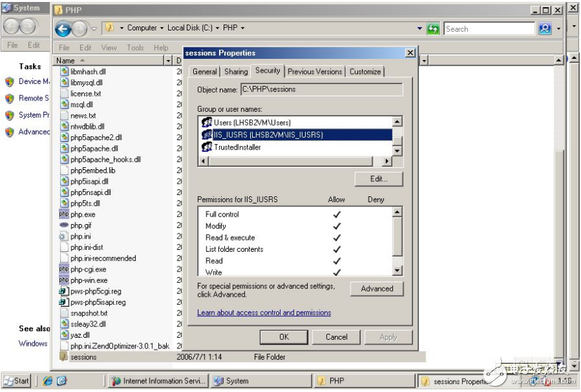The height and width of the screenshot is (392, 581).
Task: Click the Back navigation arrow
Action: 65,28
